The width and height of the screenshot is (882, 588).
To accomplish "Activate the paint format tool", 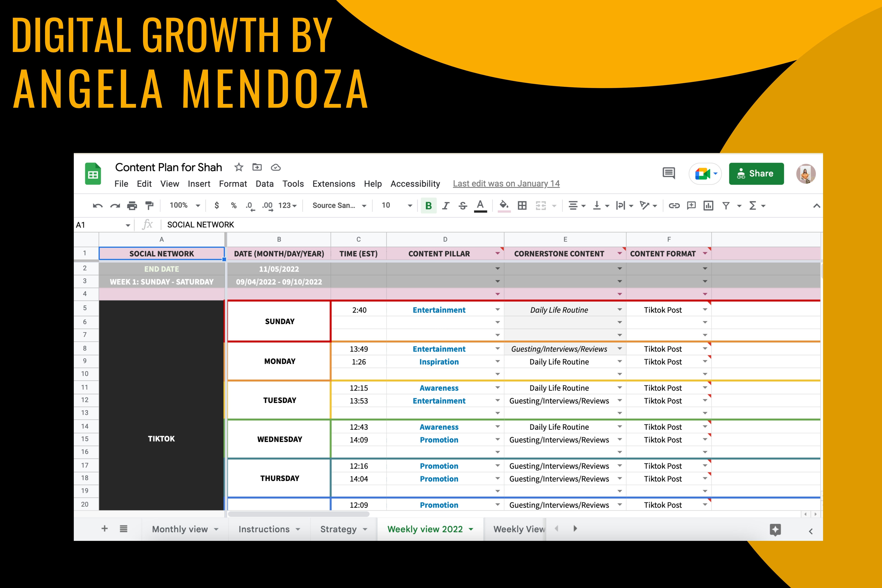I will (x=149, y=206).
